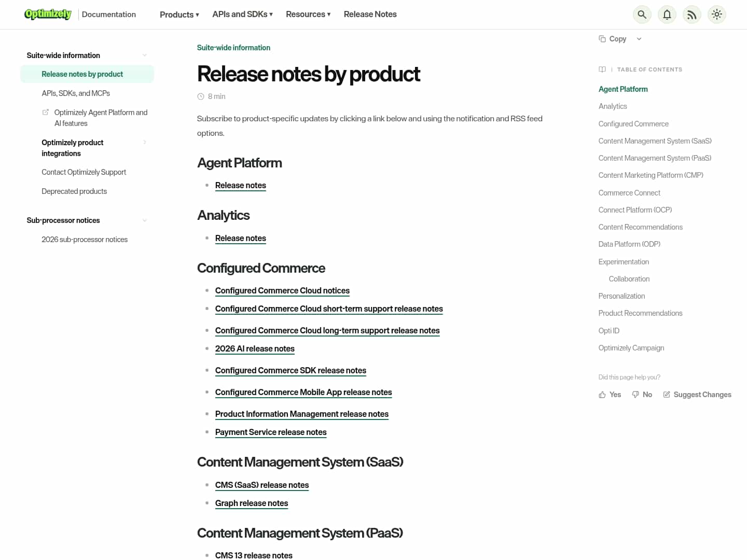Collapse the Sub-processor notices section
The height and width of the screenshot is (560, 747).
pyautogui.click(x=145, y=220)
